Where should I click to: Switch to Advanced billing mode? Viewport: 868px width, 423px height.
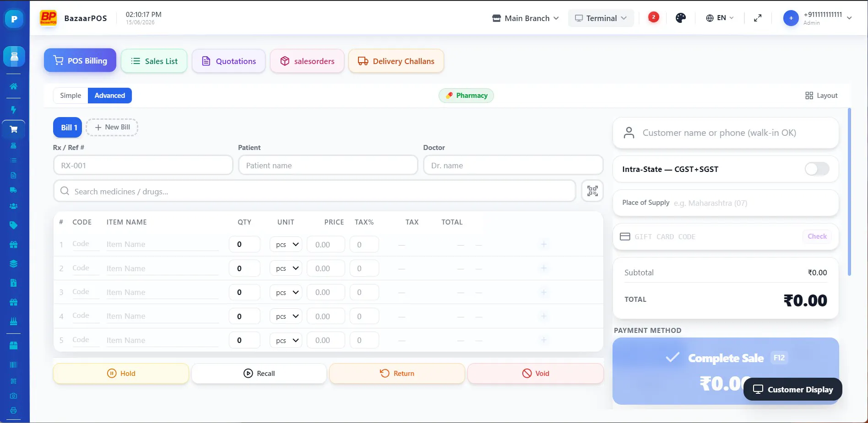click(110, 96)
